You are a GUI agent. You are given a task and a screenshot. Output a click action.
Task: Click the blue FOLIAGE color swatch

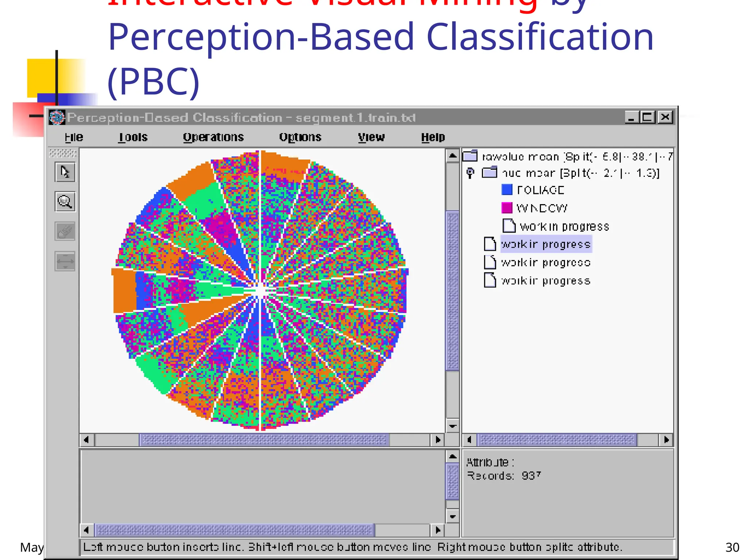tap(507, 190)
